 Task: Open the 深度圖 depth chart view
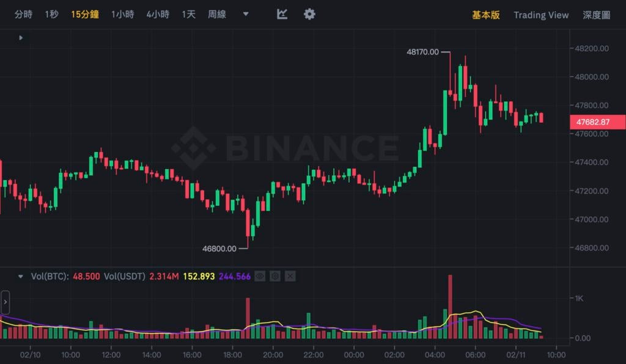coord(596,15)
